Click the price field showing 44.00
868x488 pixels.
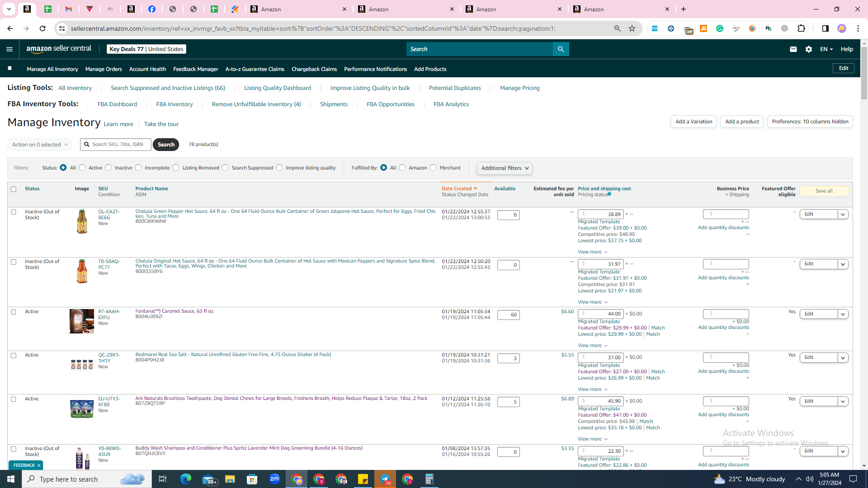tap(601, 314)
